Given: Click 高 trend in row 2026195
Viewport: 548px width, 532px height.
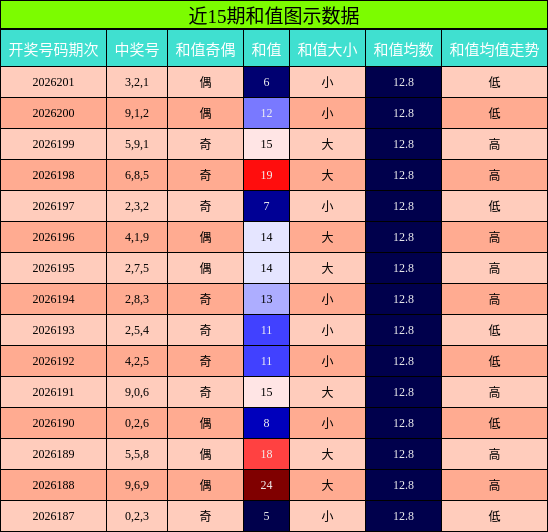Looking at the screenshot, I should (x=495, y=268).
